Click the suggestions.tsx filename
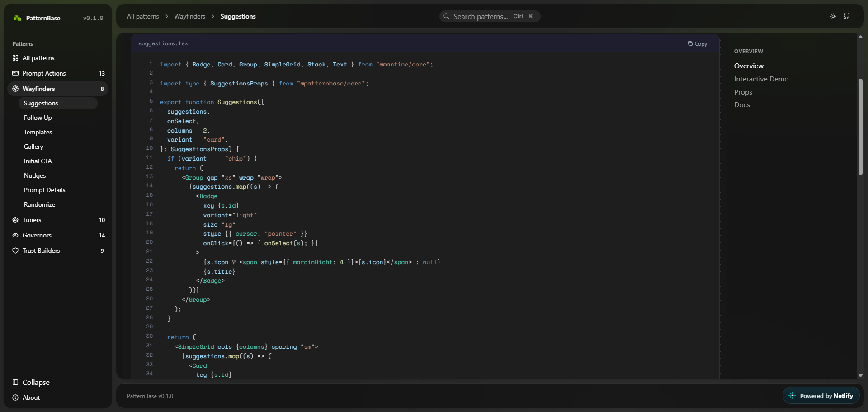868x412 pixels. pos(163,43)
